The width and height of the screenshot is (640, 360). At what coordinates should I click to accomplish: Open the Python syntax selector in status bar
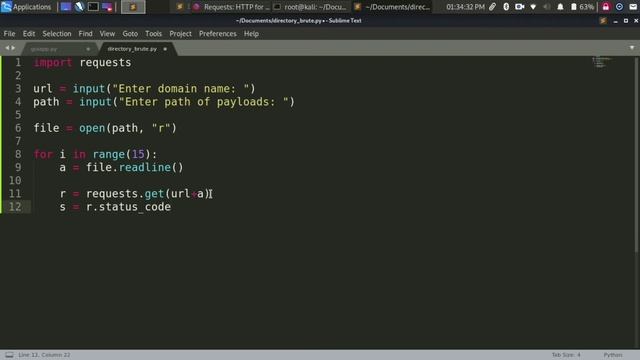(613, 355)
